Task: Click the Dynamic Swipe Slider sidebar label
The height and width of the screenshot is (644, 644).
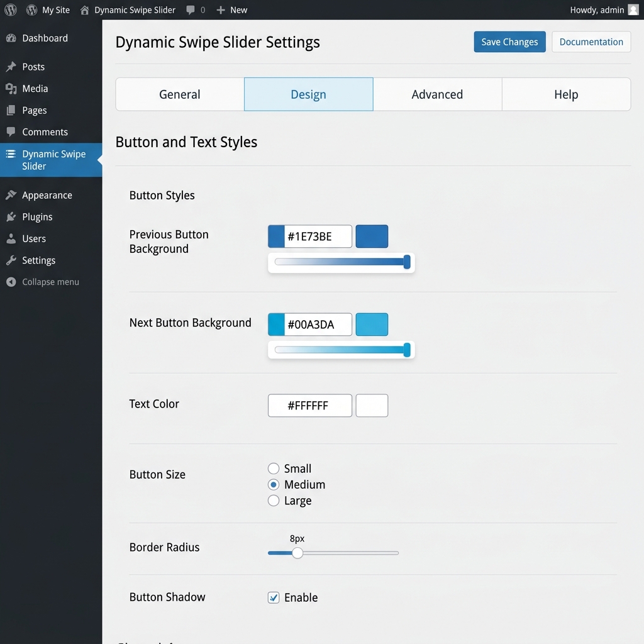Action: [54, 160]
